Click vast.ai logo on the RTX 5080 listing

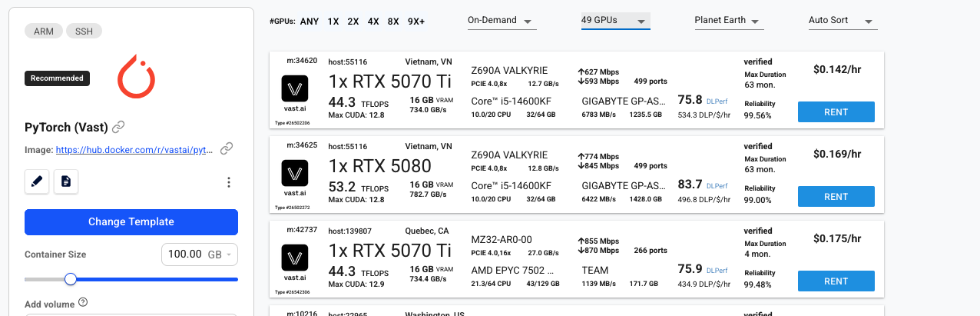[295, 173]
